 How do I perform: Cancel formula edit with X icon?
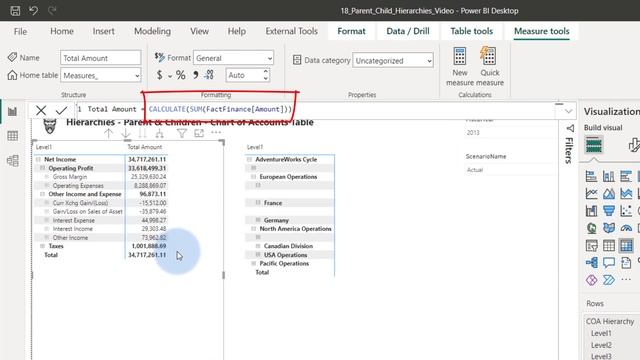tap(41, 110)
